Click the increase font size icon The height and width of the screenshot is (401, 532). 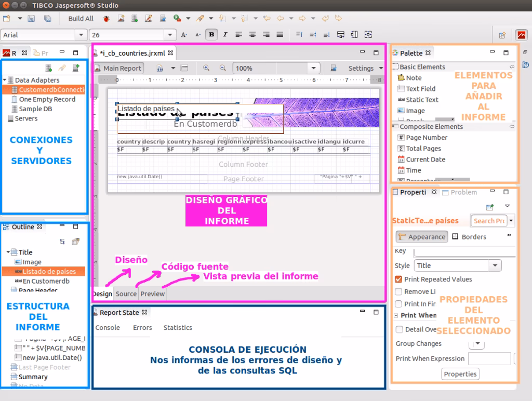pos(184,35)
